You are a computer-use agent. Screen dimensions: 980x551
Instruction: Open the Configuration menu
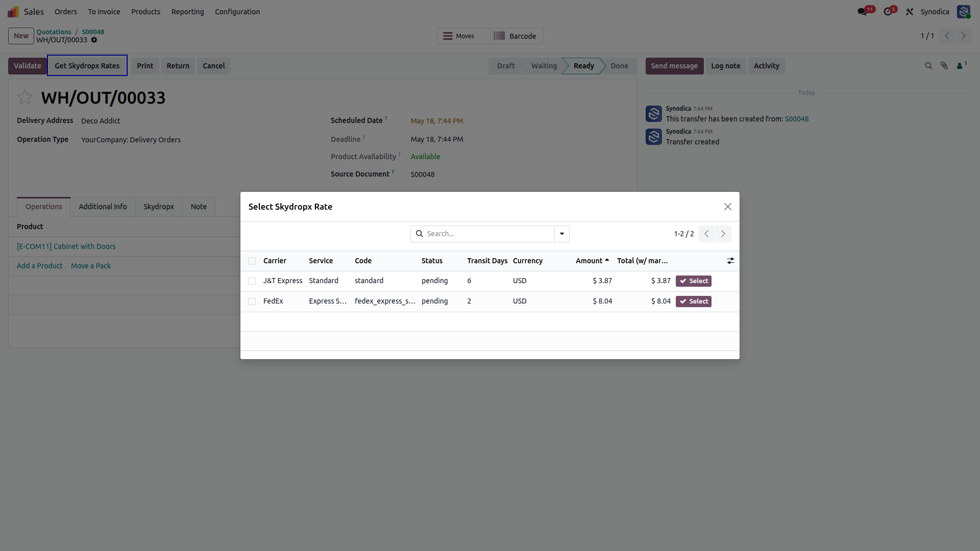click(x=237, y=11)
